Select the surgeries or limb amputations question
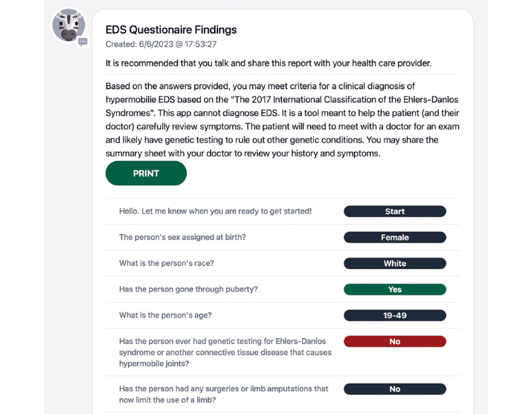This screenshot has width=532, height=414. [223, 394]
